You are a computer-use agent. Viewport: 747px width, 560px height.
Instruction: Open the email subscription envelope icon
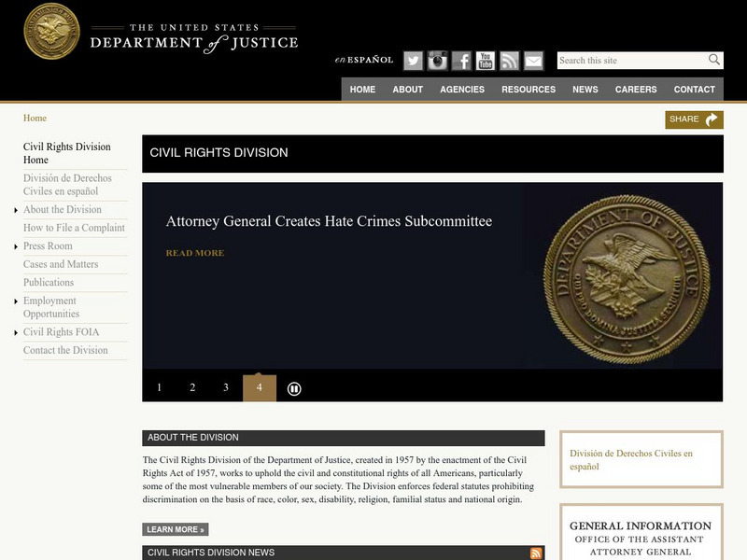533,59
